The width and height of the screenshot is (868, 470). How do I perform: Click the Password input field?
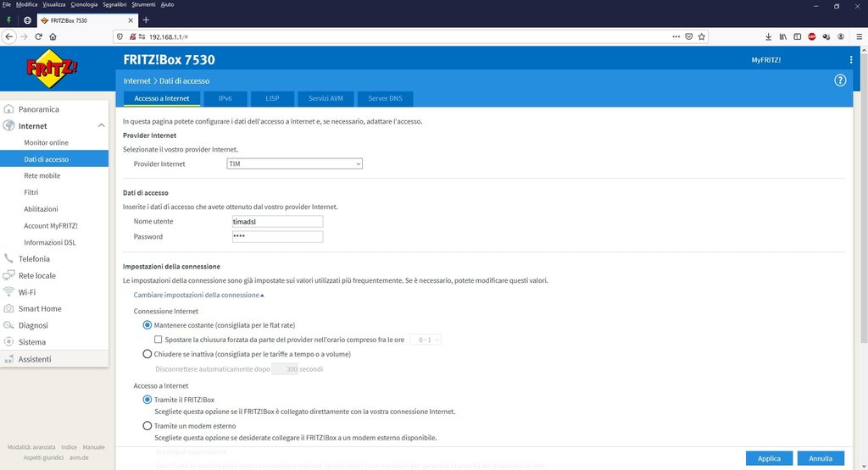(277, 236)
